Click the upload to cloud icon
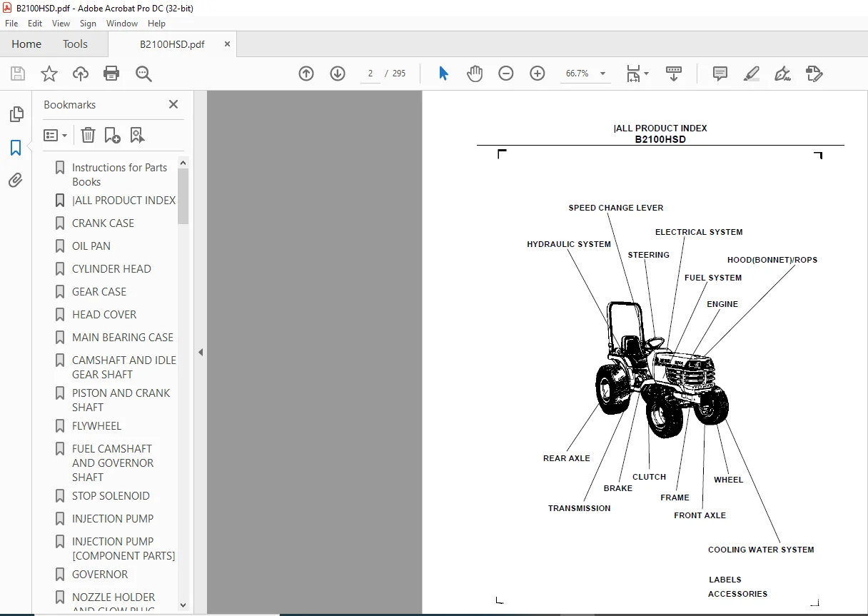 (81, 74)
